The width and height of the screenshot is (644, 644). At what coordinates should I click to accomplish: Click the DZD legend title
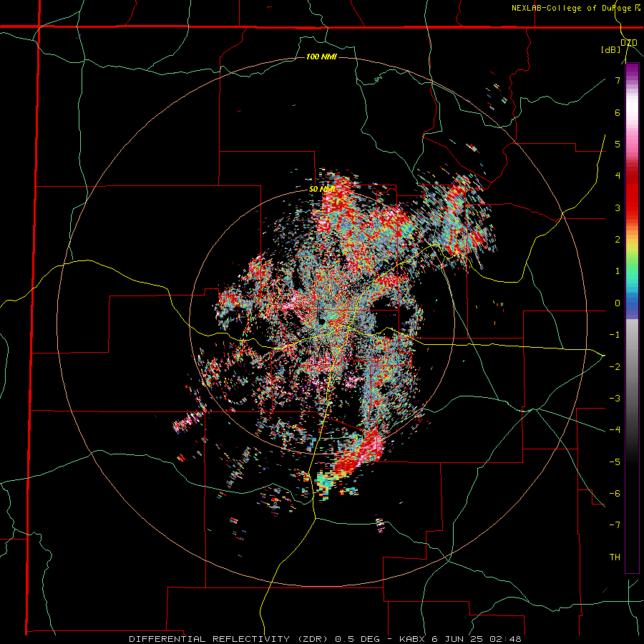point(629,43)
